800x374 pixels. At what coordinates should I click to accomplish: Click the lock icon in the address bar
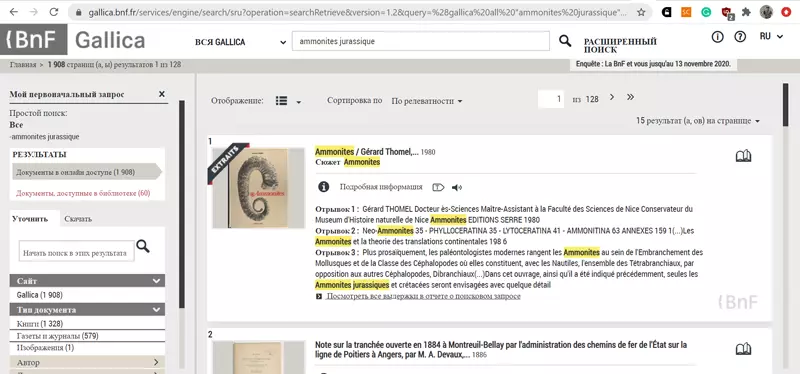78,12
